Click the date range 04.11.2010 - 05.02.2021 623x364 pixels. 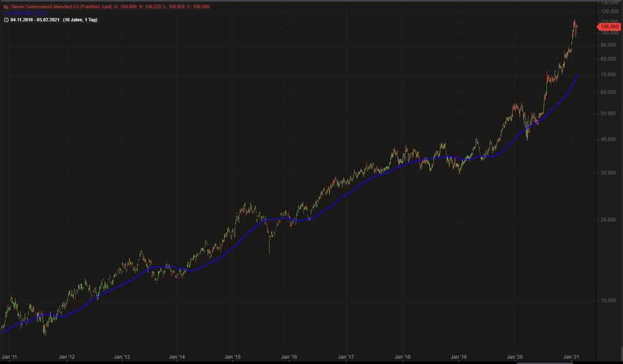pos(35,19)
